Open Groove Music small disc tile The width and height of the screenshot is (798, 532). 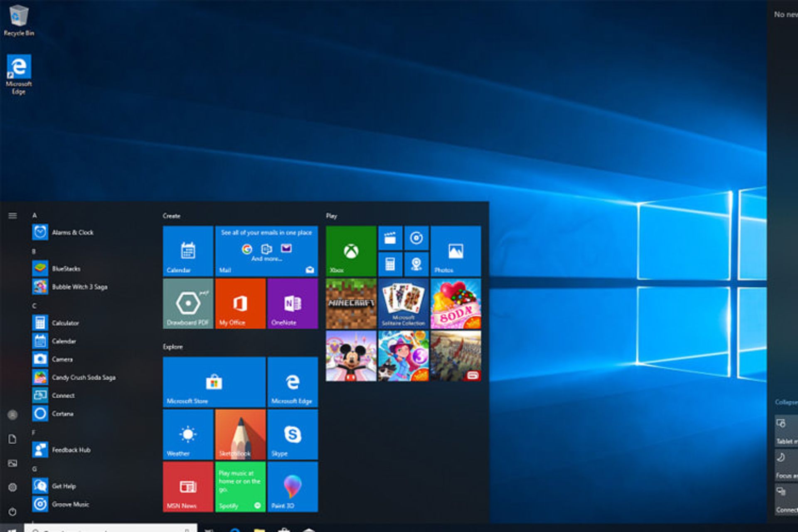point(416,238)
